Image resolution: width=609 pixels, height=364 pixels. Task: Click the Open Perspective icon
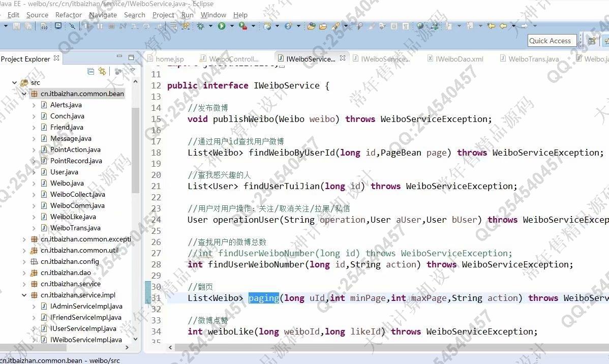coord(592,41)
